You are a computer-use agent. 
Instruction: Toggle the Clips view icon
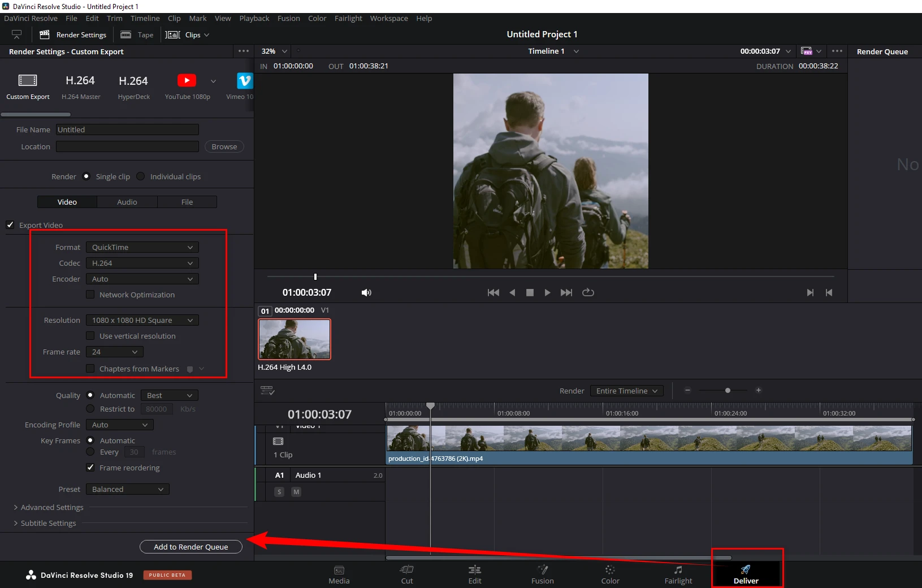pyautogui.click(x=172, y=34)
